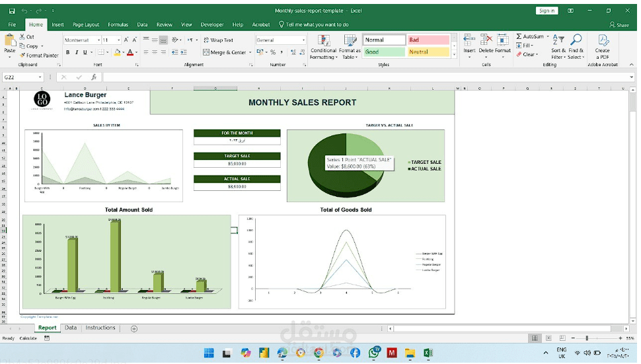
Task: Switch to the Data sheet tab
Action: coord(71,328)
